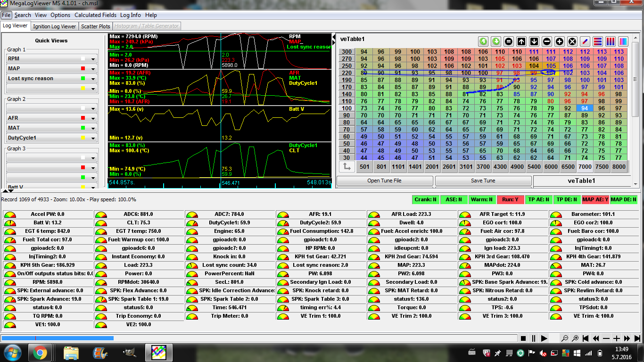
Task: Open the Options menu
Action: 60,15
